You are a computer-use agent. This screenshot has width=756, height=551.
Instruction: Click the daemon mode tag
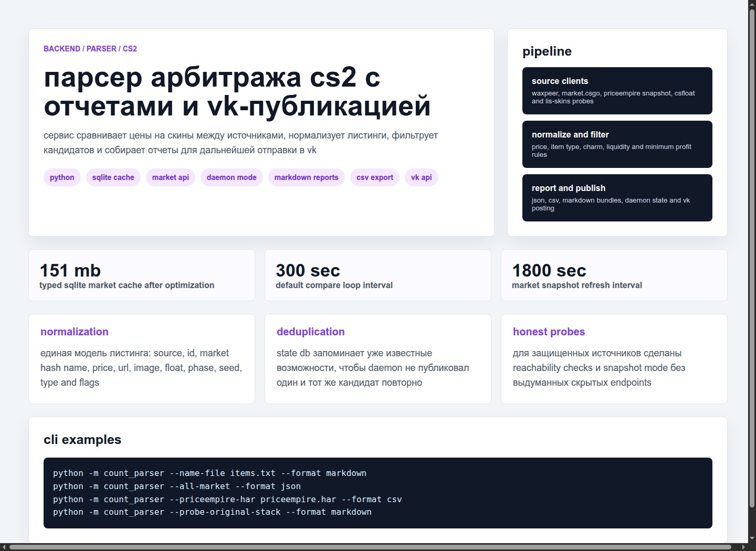pyautogui.click(x=232, y=177)
